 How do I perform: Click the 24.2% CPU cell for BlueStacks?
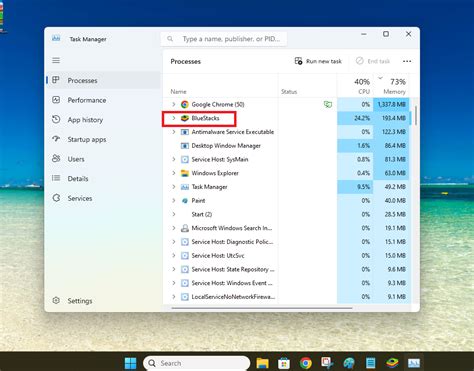click(355, 118)
